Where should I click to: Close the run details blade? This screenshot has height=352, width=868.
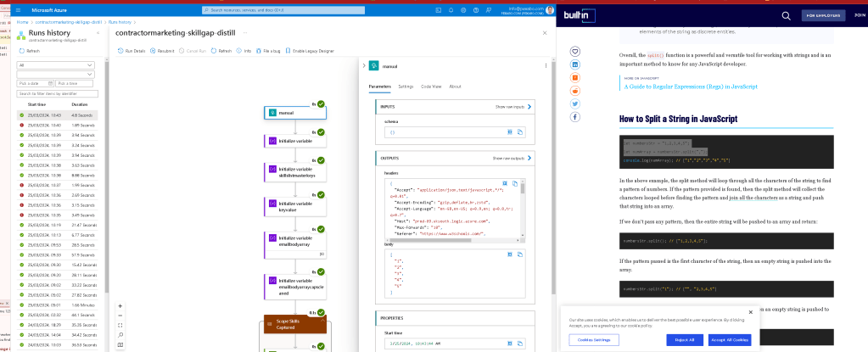545,33
